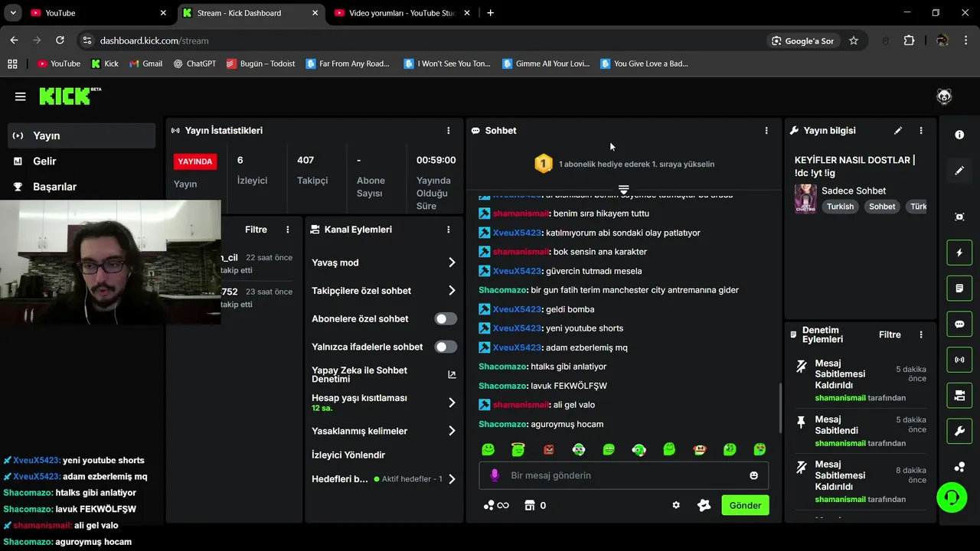Click the Sohbet tag chip
Viewport: 980px width, 551px height.
882,207
